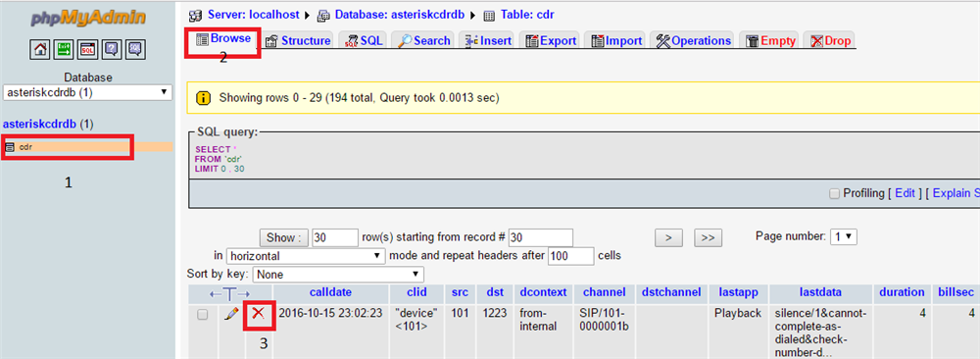Open the horizontal display mode dropdown

pyautogui.click(x=306, y=256)
